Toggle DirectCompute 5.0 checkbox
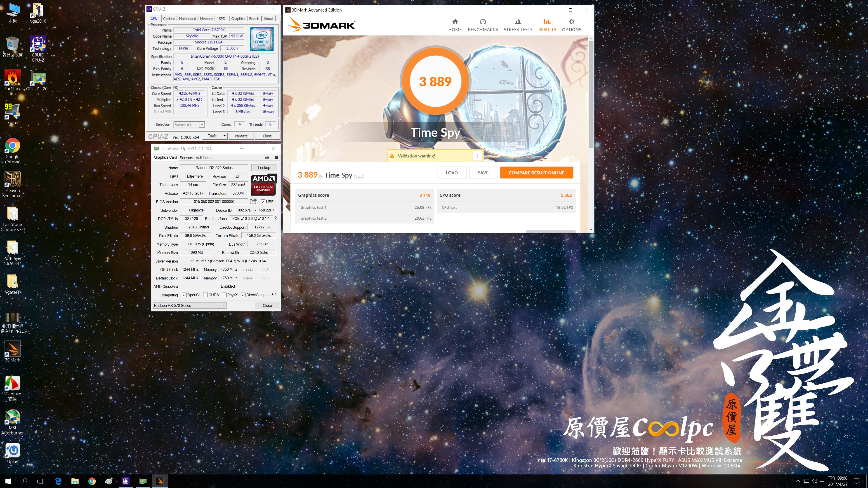868x488 pixels. [243, 295]
